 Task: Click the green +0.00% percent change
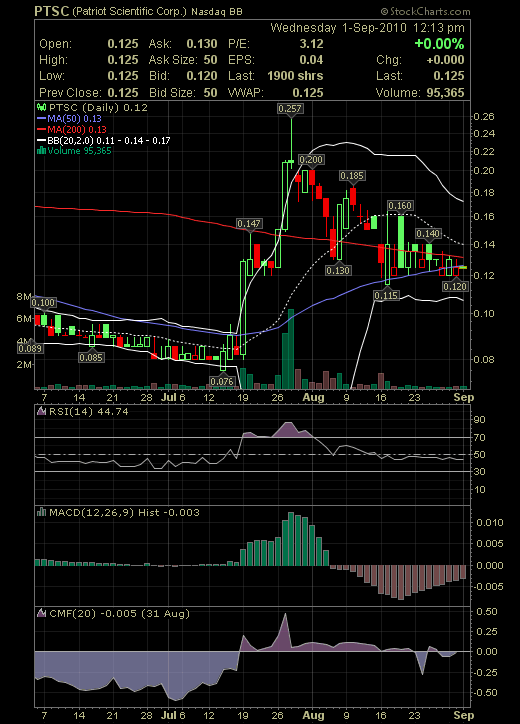(439, 44)
